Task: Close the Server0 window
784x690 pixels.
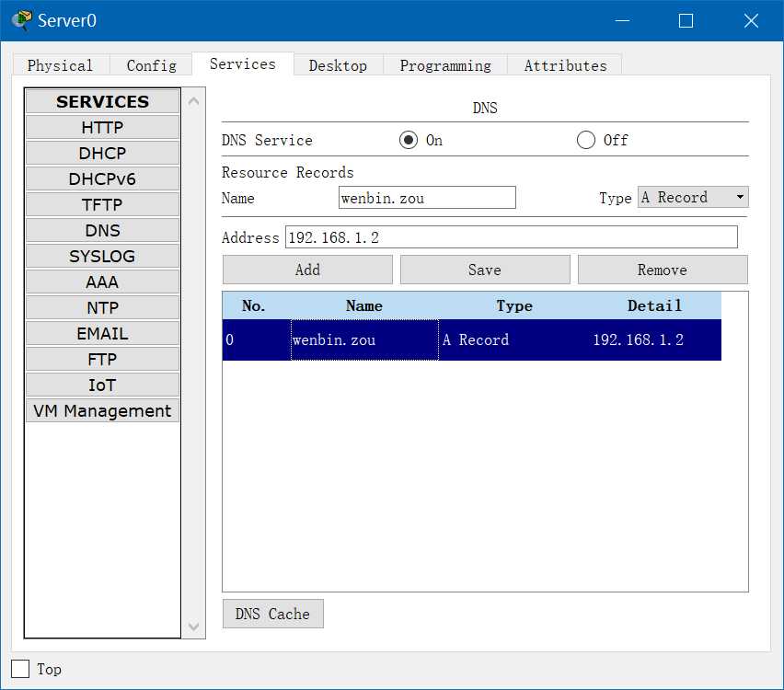Action: 751,20
